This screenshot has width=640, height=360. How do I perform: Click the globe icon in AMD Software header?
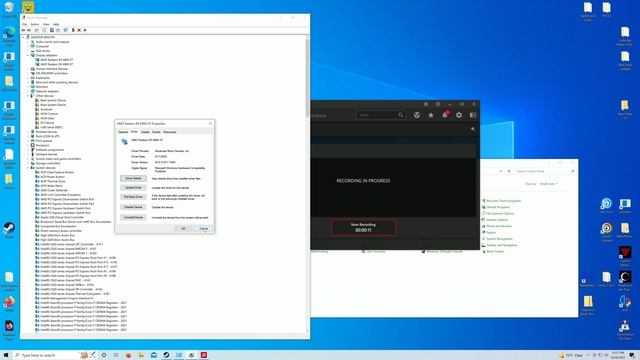417,115
